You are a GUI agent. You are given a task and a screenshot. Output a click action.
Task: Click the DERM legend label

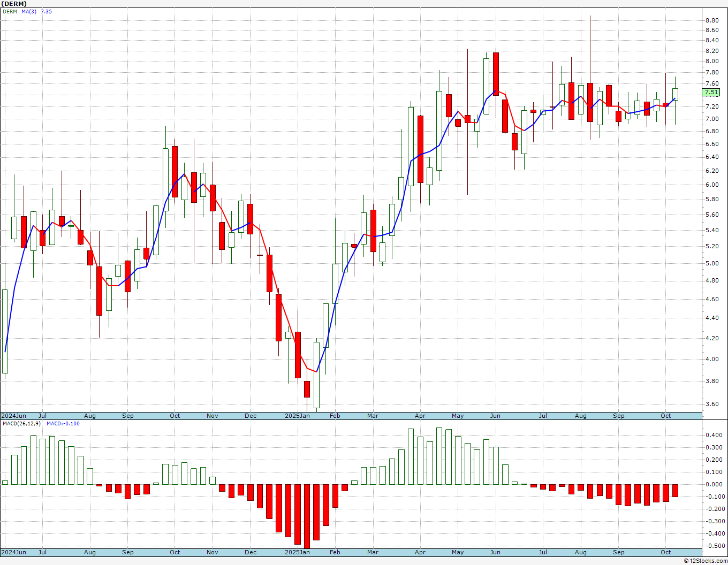(x=10, y=11)
